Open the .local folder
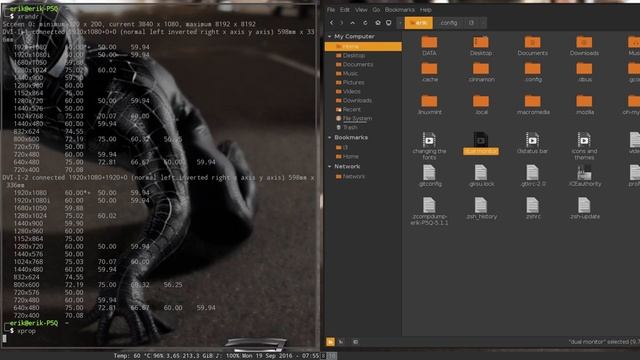Screen dimensions: 640x360 (481, 105)
